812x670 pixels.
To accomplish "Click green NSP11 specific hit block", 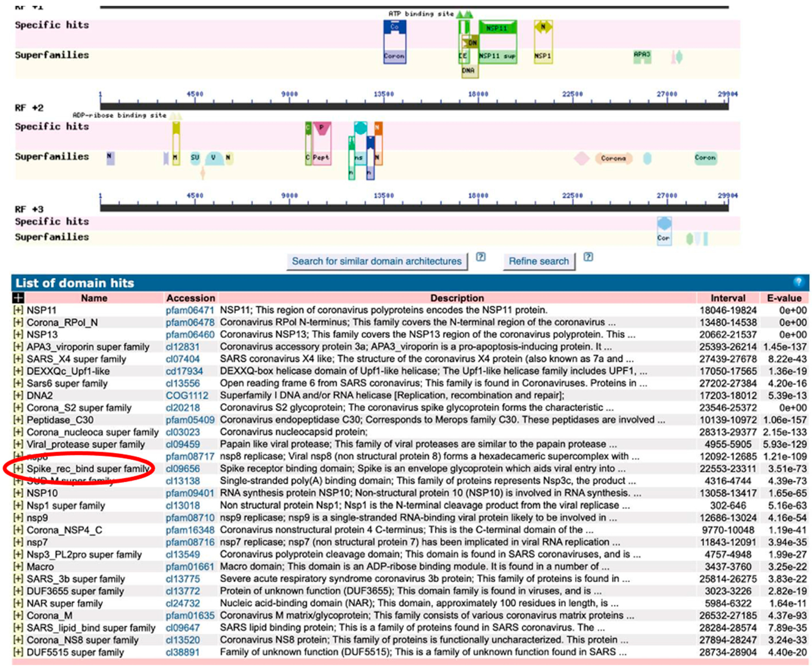I will click(497, 29).
